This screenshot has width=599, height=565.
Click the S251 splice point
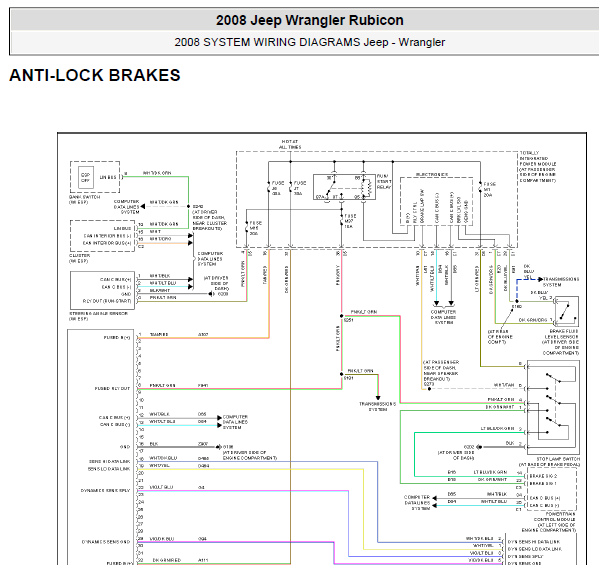coord(342,316)
